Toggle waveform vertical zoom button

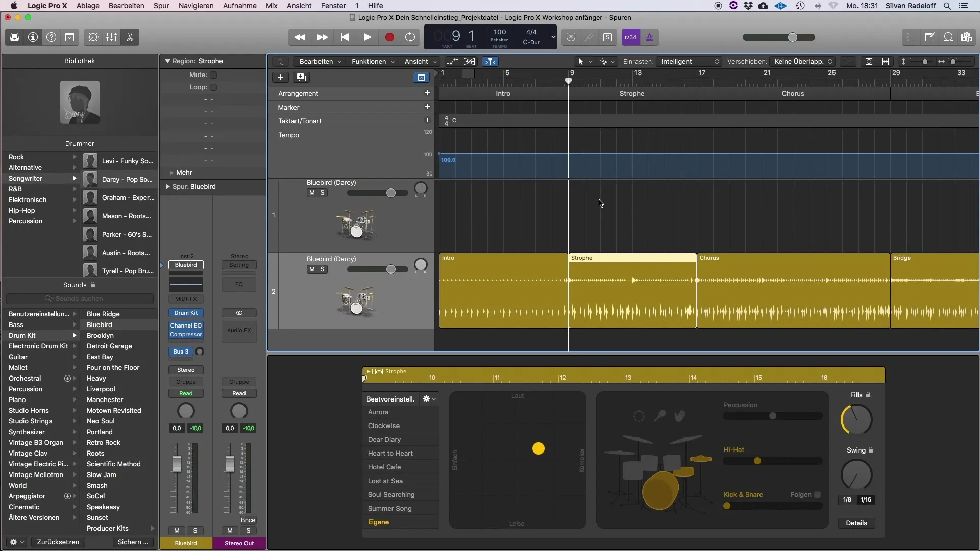click(x=848, y=62)
